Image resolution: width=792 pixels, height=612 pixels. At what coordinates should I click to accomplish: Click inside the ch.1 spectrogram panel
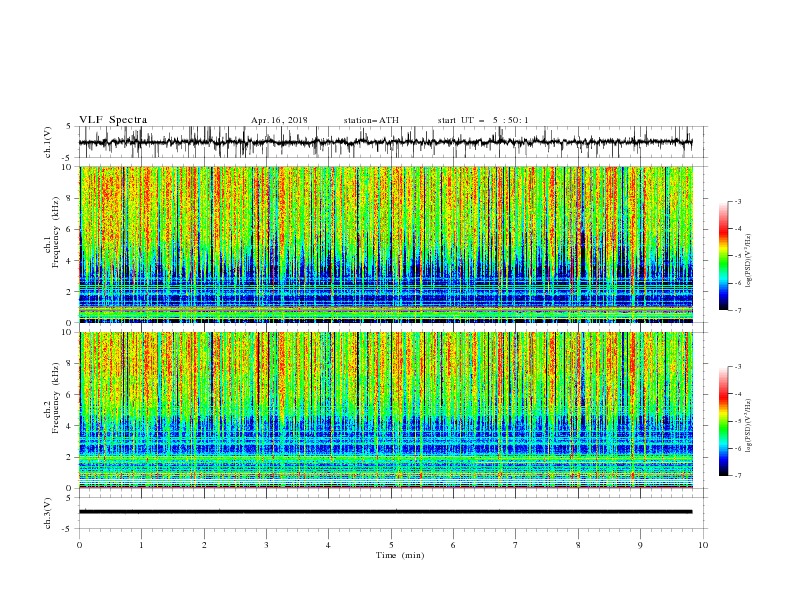386,244
